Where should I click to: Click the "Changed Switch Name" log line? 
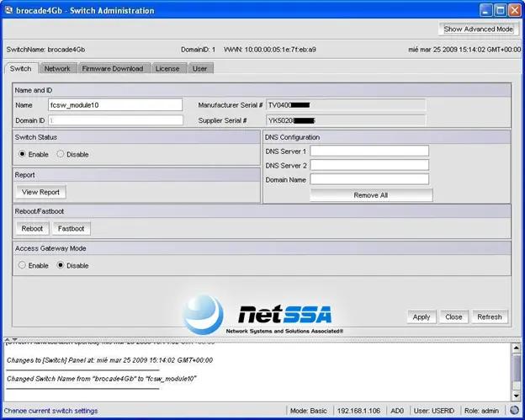pos(102,379)
